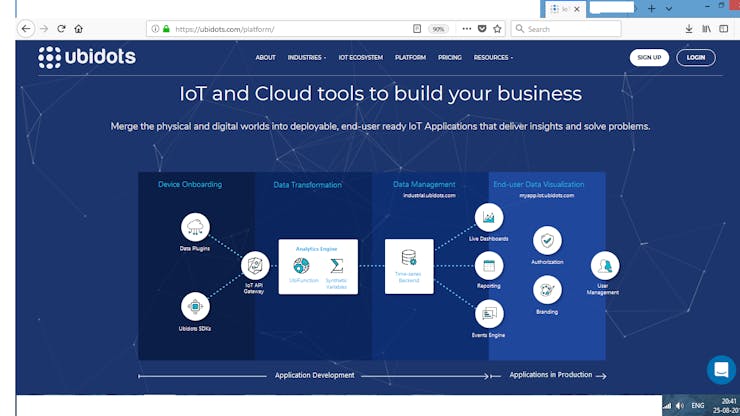This screenshot has height=416, width=740.
Task: Open page actions three-dot menu
Action: 467,29
